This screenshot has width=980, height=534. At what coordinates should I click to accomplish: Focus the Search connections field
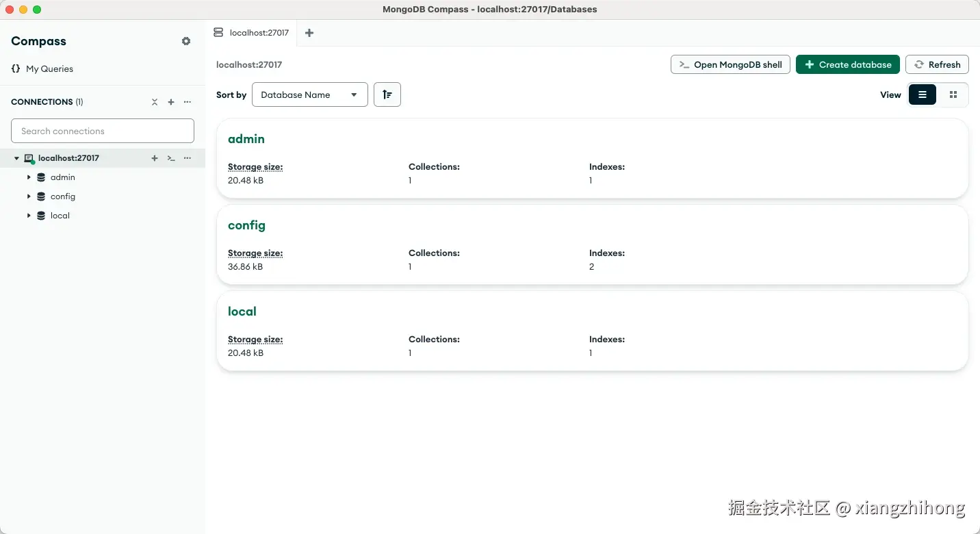[x=103, y=131]
